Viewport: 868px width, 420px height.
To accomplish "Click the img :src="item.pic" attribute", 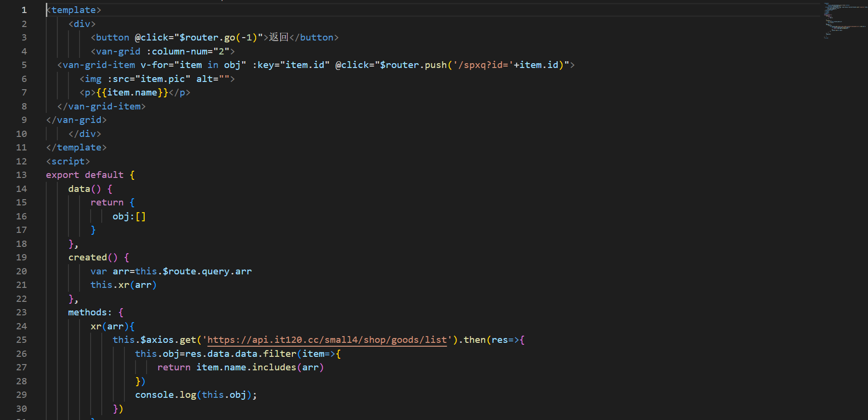I will [149, 79].
